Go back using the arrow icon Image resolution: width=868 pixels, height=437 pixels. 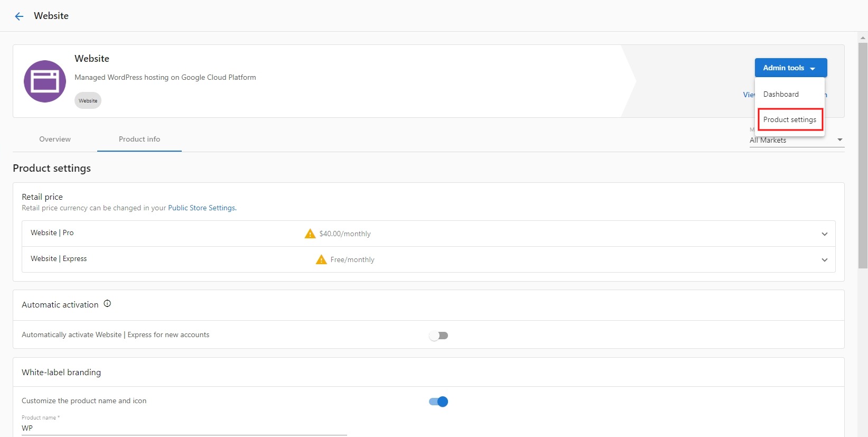point(19,16)
